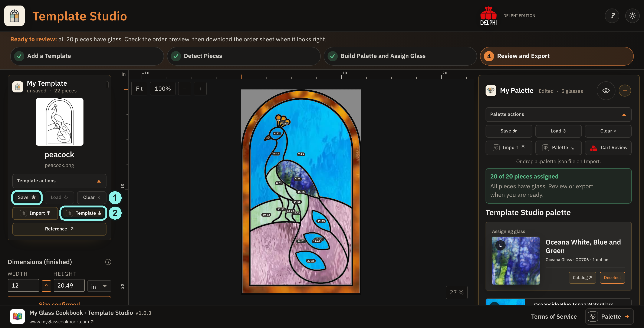Click the peacock template thumbnail
The image size is (644, 328).
click(59, 122)
